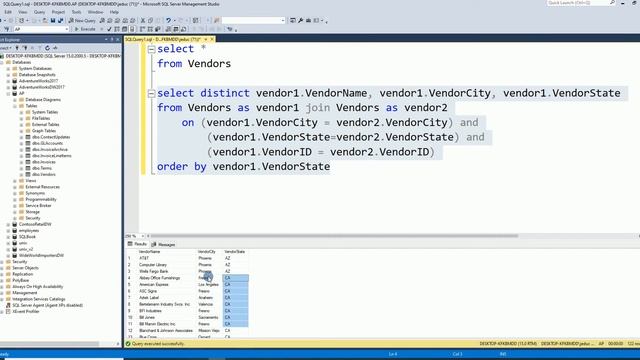Click the Copy icon in toolbar
The width and height of the screenshot is (640, 360).
(x=150, y=20)
